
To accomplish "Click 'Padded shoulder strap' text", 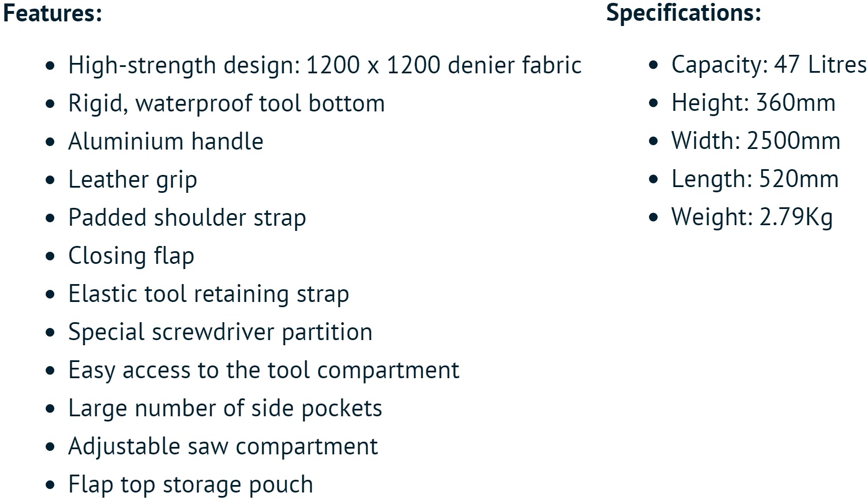I will (187, 218).
